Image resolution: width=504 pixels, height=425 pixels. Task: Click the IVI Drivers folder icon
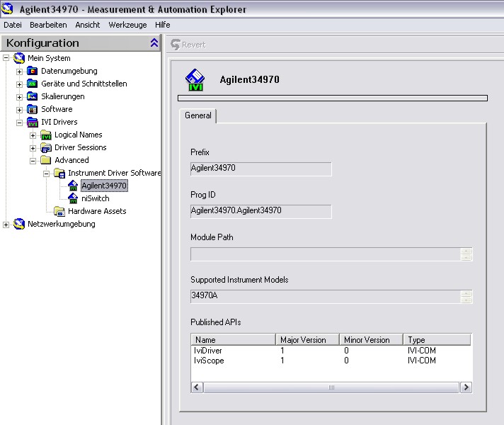pyautogui.click(x=32, y=123)
